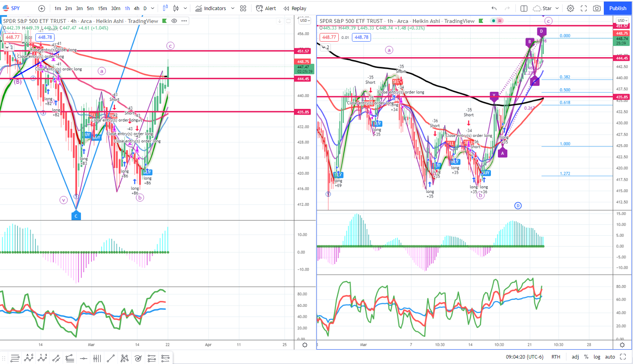Toggle percent scale mode
Image resolution: width=633 pixels, height=364 pixels.
586,357
